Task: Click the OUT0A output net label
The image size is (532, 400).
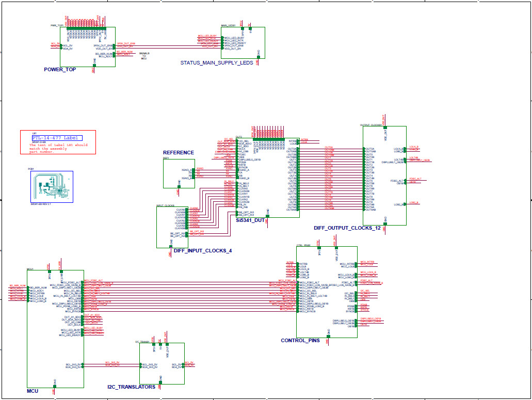Action: 329,147
